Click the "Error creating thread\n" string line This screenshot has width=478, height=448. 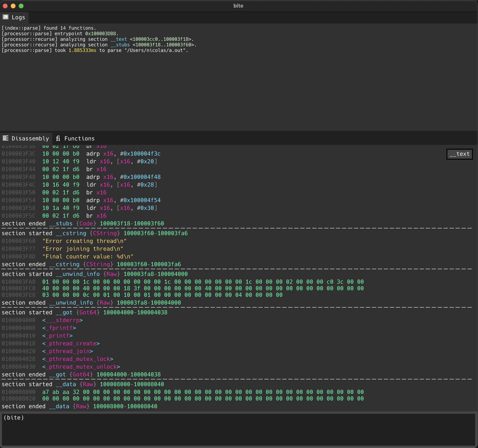84,241
